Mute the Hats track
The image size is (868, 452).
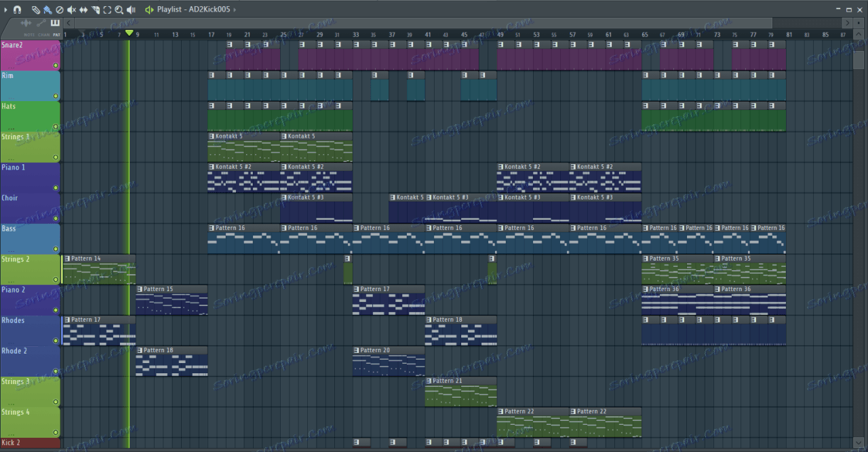(56, 127)
